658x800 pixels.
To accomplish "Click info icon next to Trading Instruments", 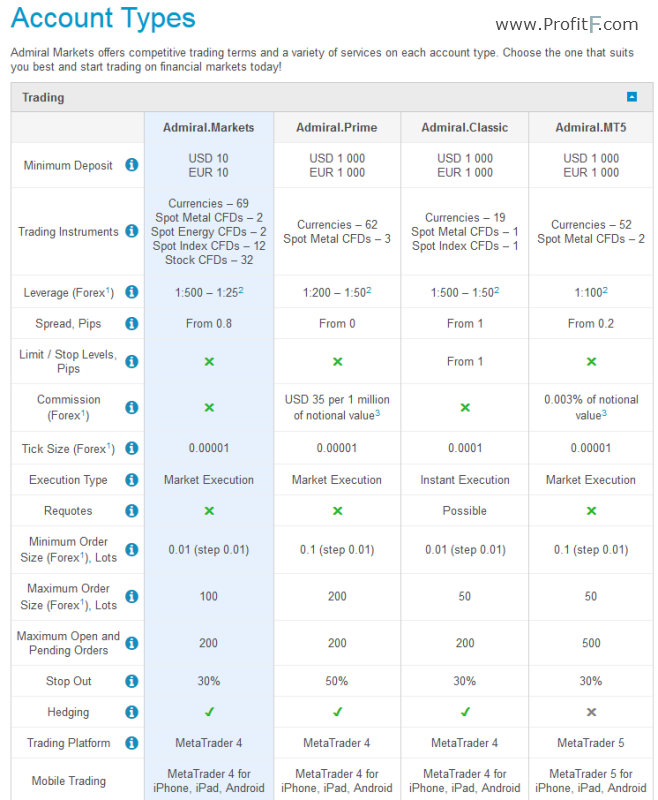I will 132,231.
